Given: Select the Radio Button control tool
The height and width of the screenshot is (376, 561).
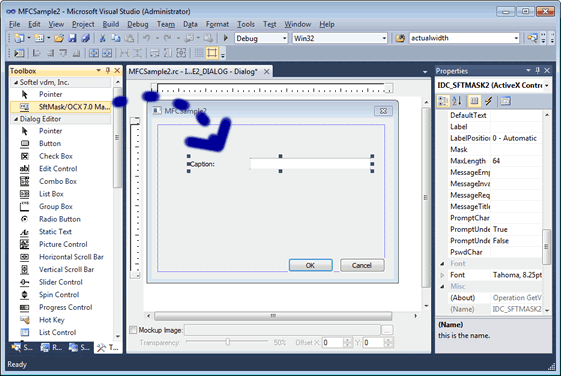Looking at the screenshot, I should click(x=60, y=219).
